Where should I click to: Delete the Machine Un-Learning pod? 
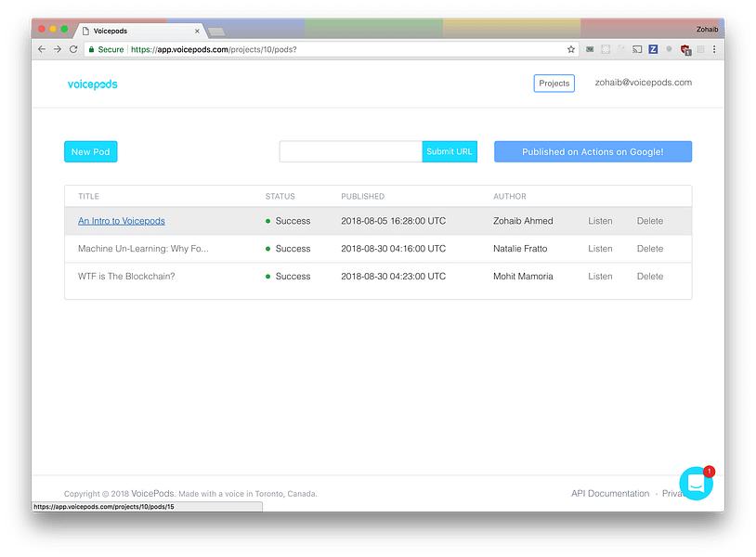pos(650,249)
